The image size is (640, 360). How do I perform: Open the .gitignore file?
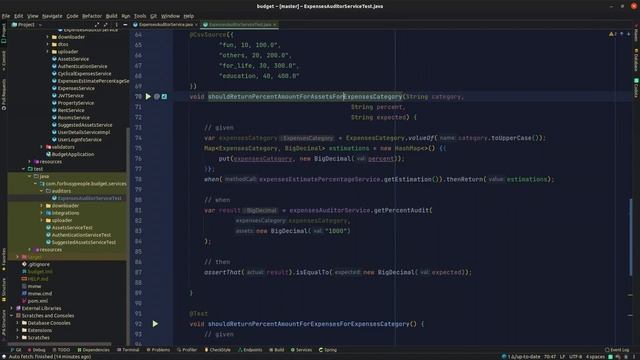click(36, 264)
